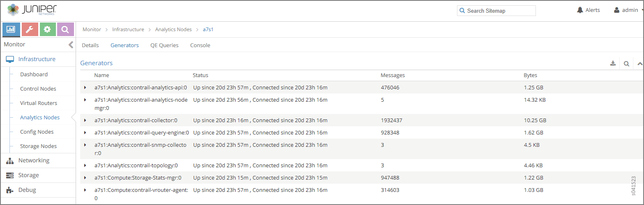Expand the Networking menu section
Viewport: 644px width, 205px height.
click(x=34, y=161)
